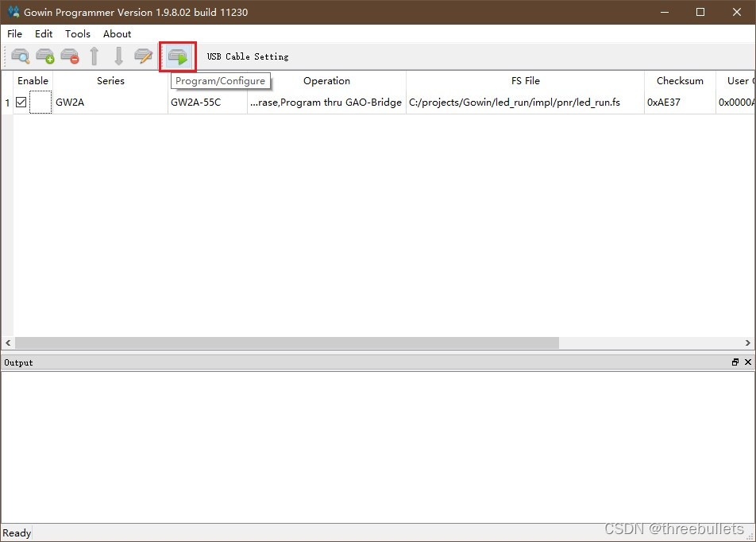Click the USB Cable Setting label
The height and width of the screenshot is (542, 756).
pos(248,56)
